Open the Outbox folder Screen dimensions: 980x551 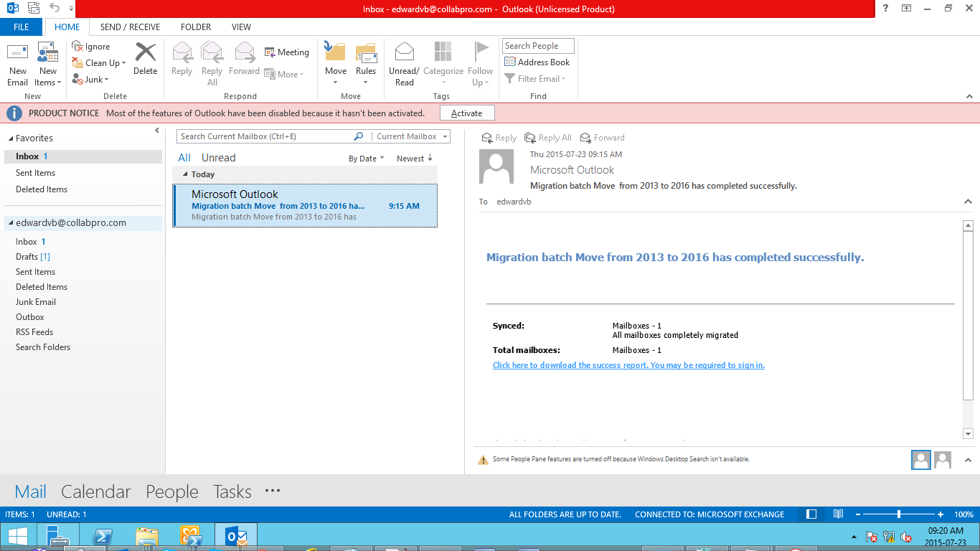pos(30,317)
